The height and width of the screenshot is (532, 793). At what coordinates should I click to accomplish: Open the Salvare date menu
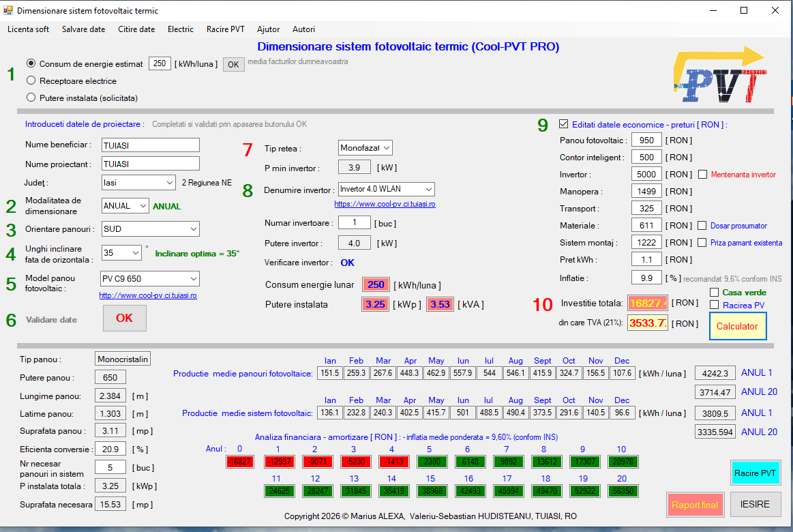[83, 29]
